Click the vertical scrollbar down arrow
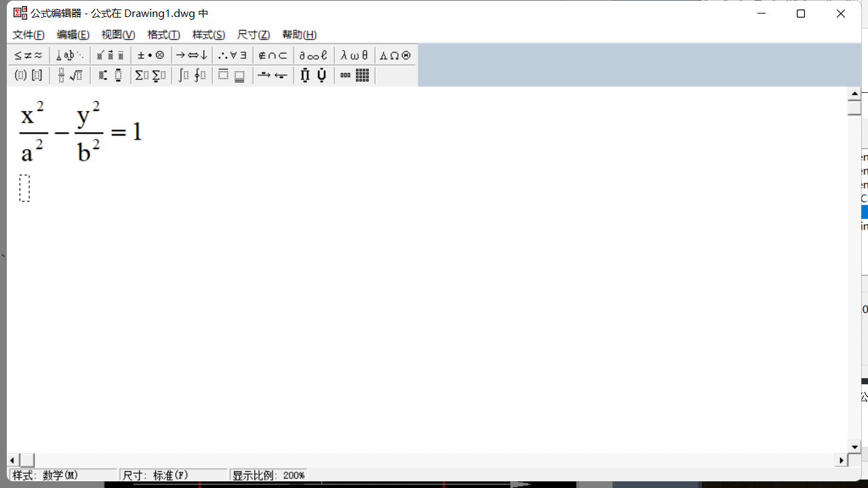The height and width of the screenshot is (488, 868). click(854, 447)
